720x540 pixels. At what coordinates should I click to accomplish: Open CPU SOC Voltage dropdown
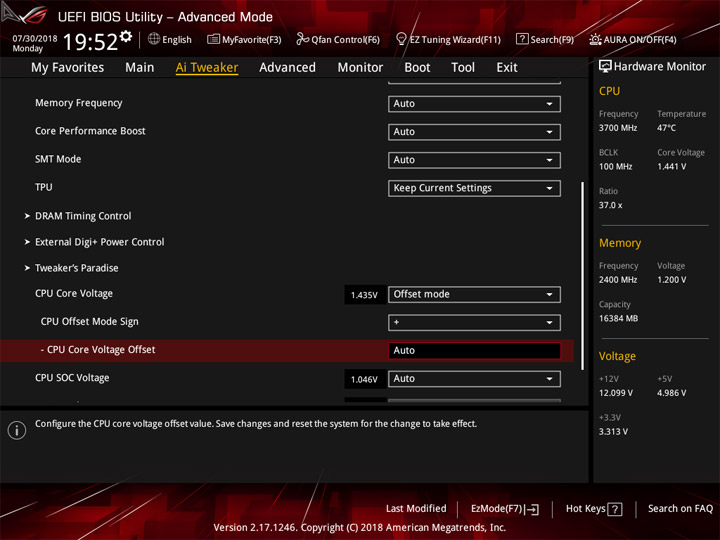pyautogui.click(x=474, y=379)
